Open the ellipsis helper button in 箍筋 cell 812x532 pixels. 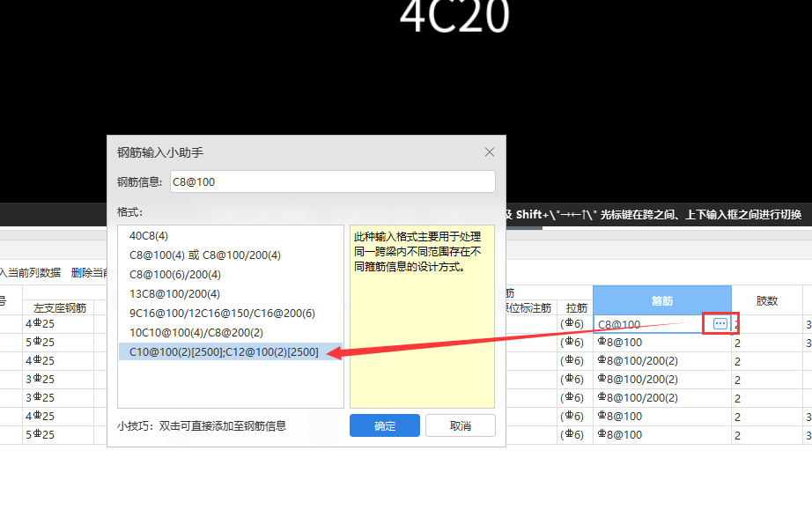point(720,324)
